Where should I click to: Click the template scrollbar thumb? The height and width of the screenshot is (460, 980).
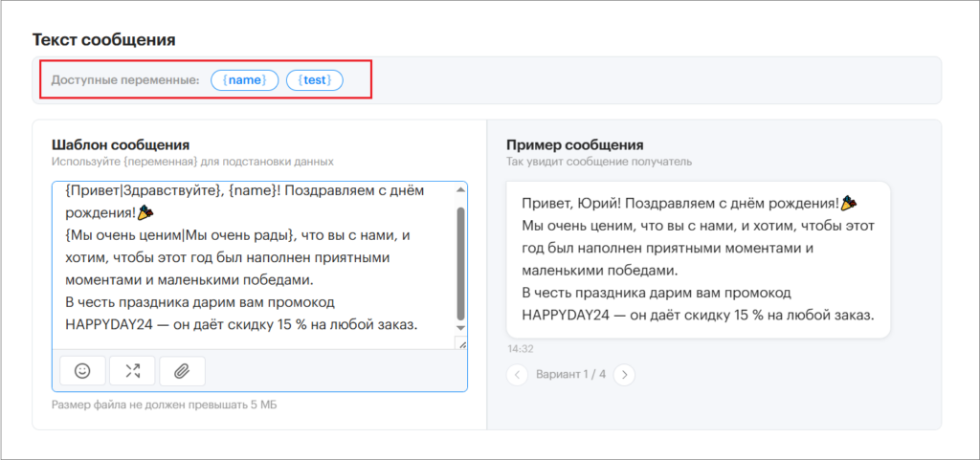460,263
